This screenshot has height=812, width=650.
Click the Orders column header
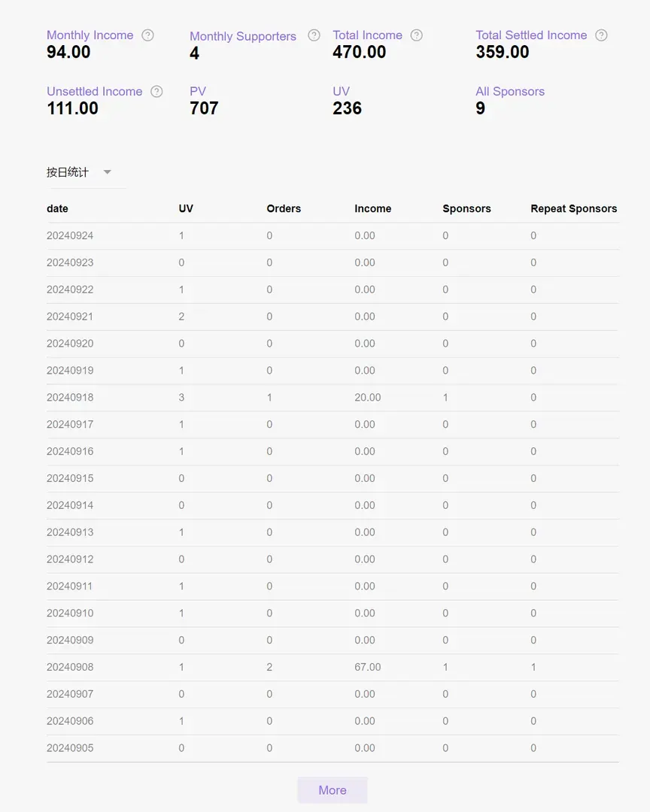click(x=284, y=209)
